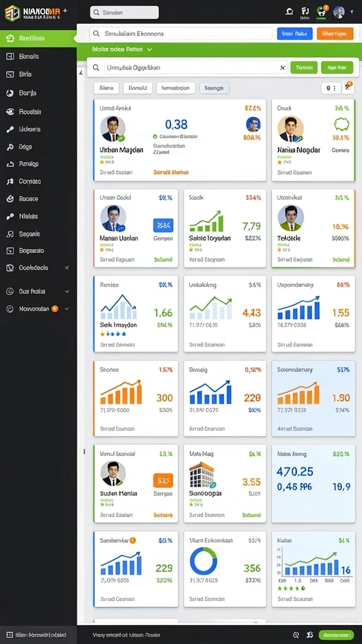Screen dimensions: 362x644
Task: Click the orange S25 badge in Suden Henia card
Action: coord(163,480)
